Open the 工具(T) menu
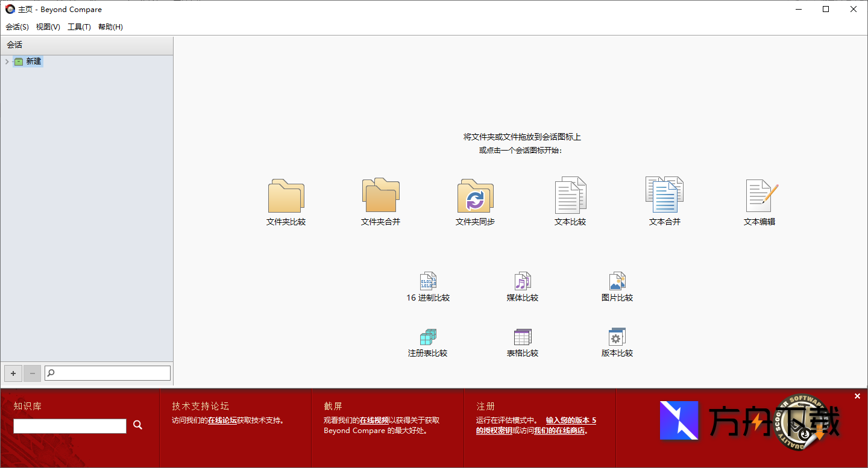Viewport: 868px width, 468px height. coord(78,27)
